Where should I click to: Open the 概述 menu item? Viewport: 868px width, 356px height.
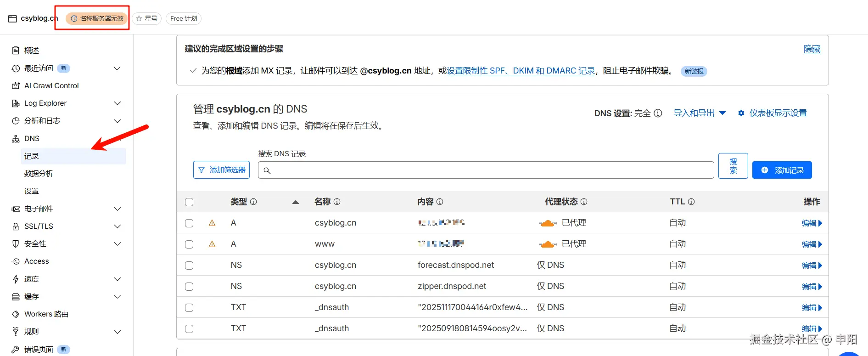[x=32, y=51]
